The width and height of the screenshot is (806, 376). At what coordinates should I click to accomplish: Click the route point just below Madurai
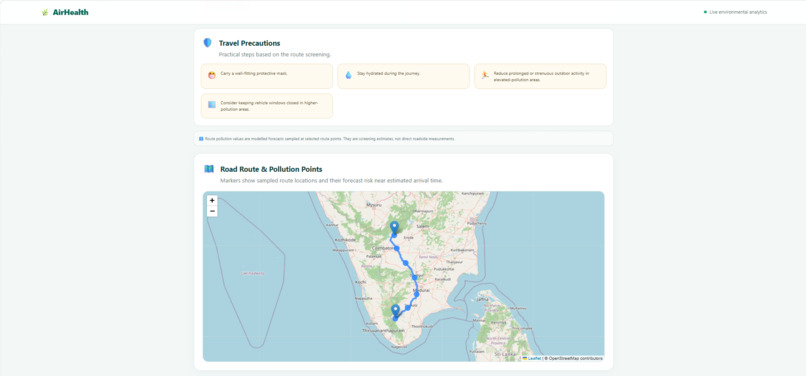pos(416,294)
